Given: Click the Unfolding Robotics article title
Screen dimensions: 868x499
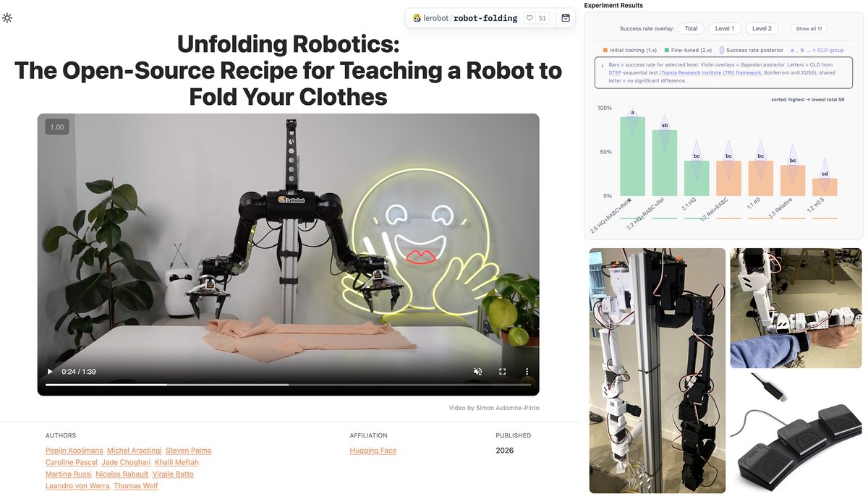Looking at the screenshot, I should [x=288, y=71].
